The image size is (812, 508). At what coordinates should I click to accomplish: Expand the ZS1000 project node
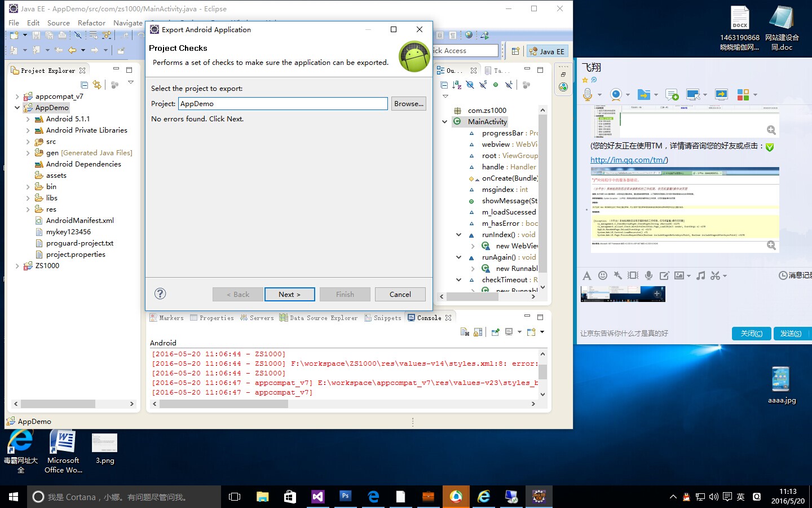[x=17, y=266]
